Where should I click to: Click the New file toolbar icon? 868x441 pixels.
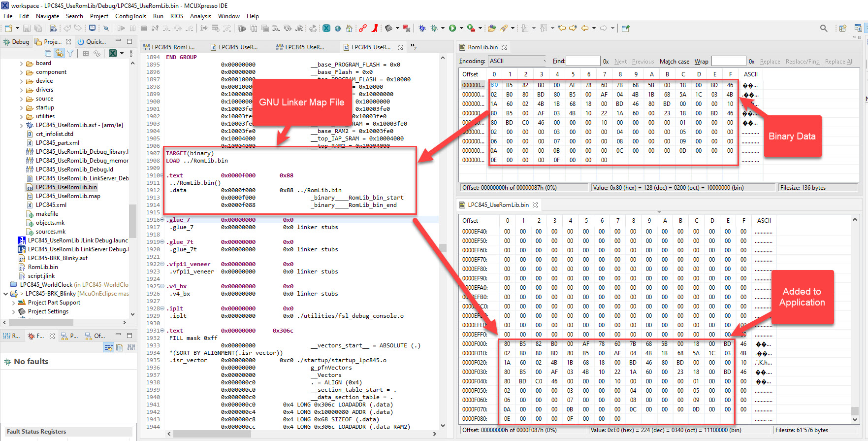pyautogui.click(x=8, y=29)
